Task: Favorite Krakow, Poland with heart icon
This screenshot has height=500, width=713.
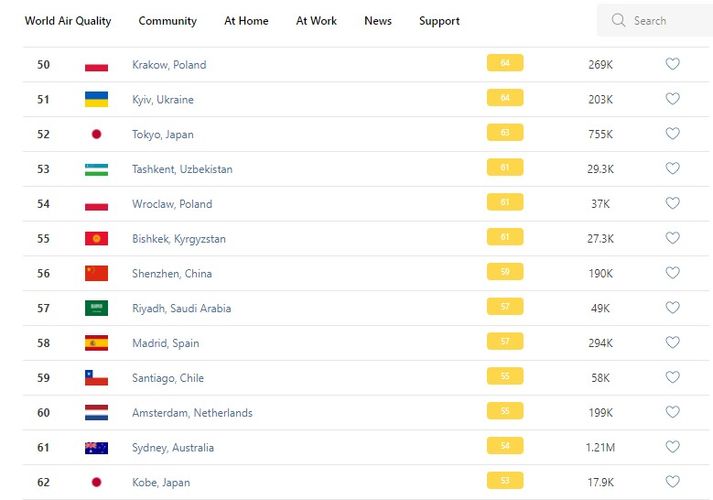Action: [672, 64]
